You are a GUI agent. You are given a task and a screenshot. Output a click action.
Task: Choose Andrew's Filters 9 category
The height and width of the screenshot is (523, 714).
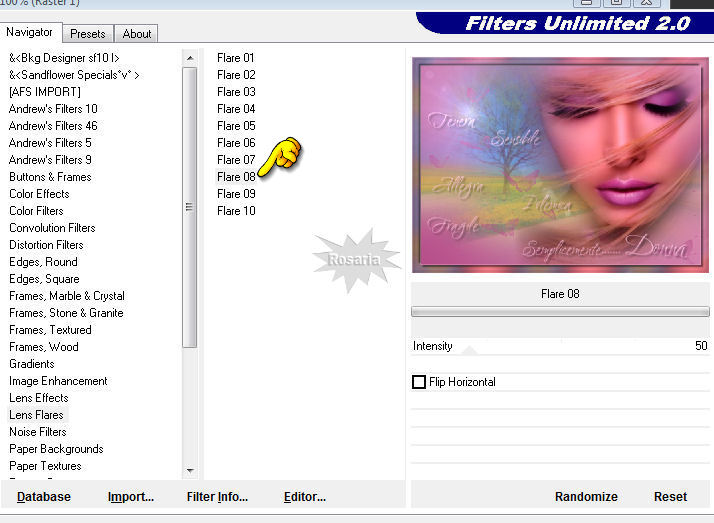(x=50, y=160)
